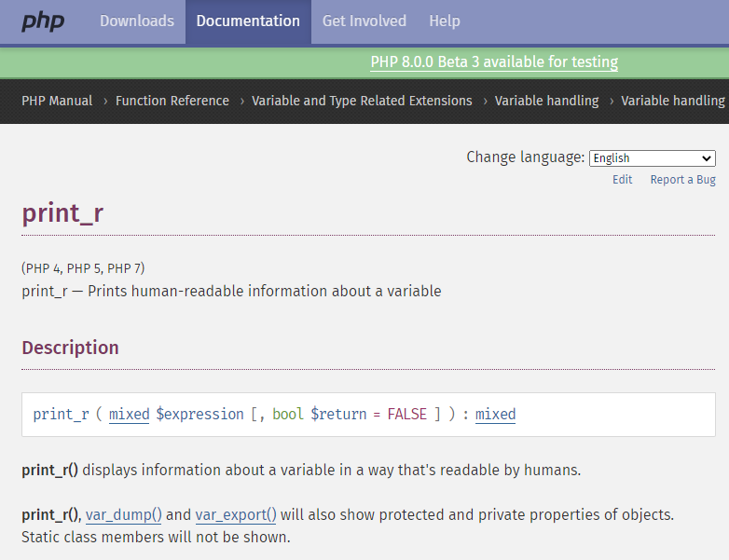Click 'Static class members will not be shown.'
Viewport: 729px width, 560px height.
coord(156,538)
